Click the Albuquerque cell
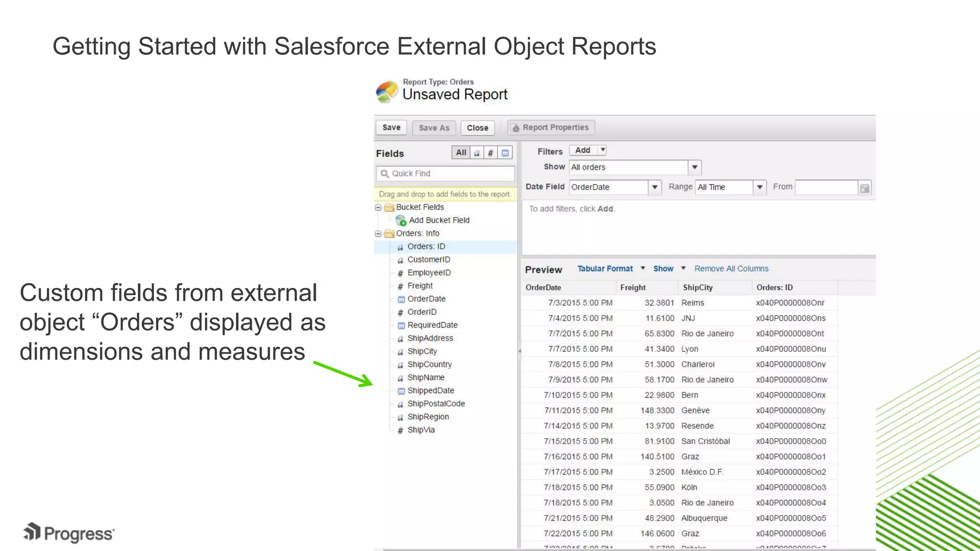 tap(704, 518)
